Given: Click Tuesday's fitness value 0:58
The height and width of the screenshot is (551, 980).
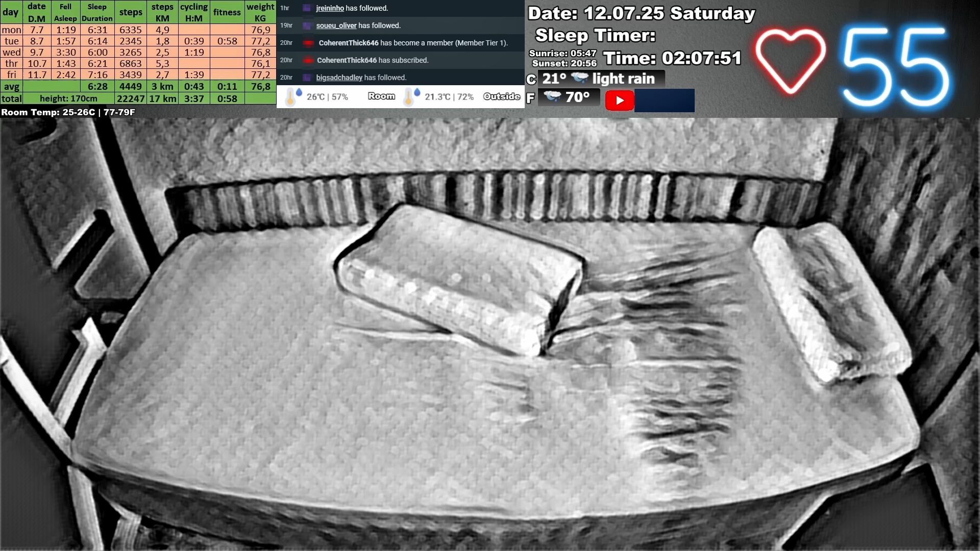Looking at the screenshot, I should pos(227,41).
